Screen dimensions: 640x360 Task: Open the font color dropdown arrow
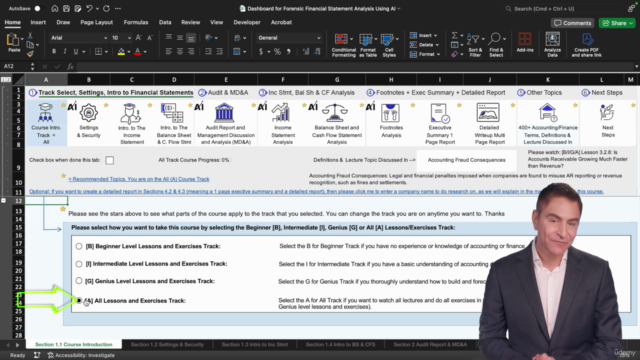pos(145,52)
